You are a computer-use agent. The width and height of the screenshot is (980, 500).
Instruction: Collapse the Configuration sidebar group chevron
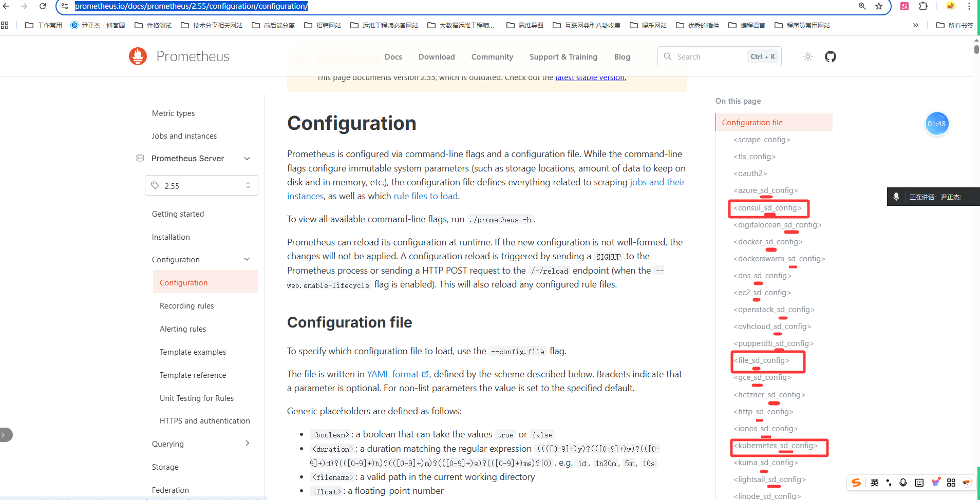[x=247, y=259]
